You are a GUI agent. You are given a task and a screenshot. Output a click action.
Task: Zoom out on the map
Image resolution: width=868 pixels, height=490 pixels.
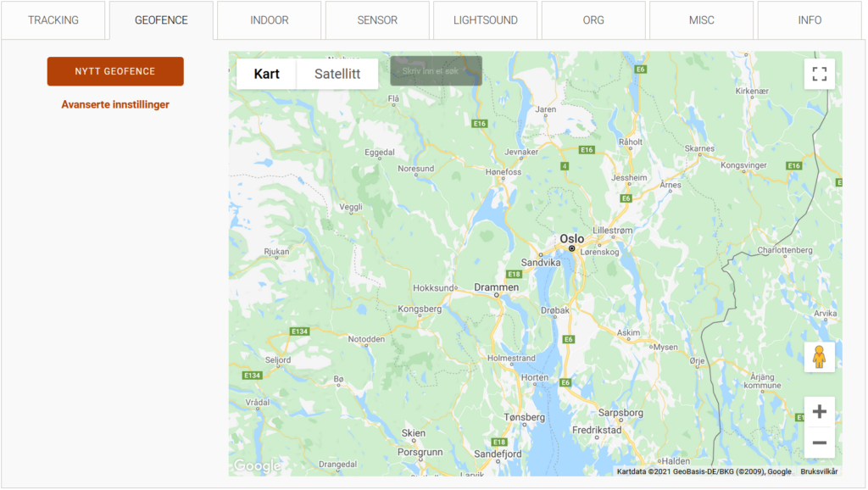(820, 443)
